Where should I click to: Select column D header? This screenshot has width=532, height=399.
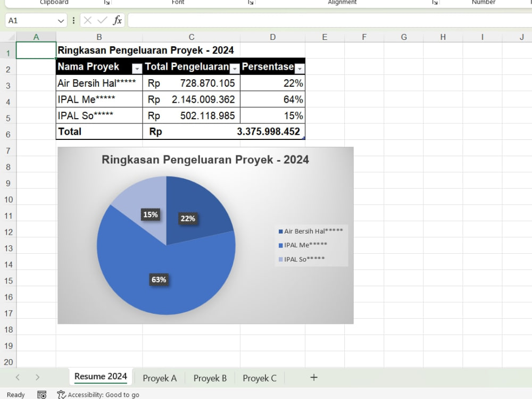pos(273,37)
